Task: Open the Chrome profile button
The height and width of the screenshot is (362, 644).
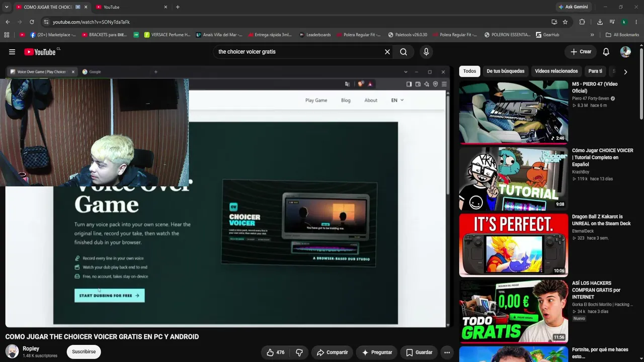Action: point(624,22)
